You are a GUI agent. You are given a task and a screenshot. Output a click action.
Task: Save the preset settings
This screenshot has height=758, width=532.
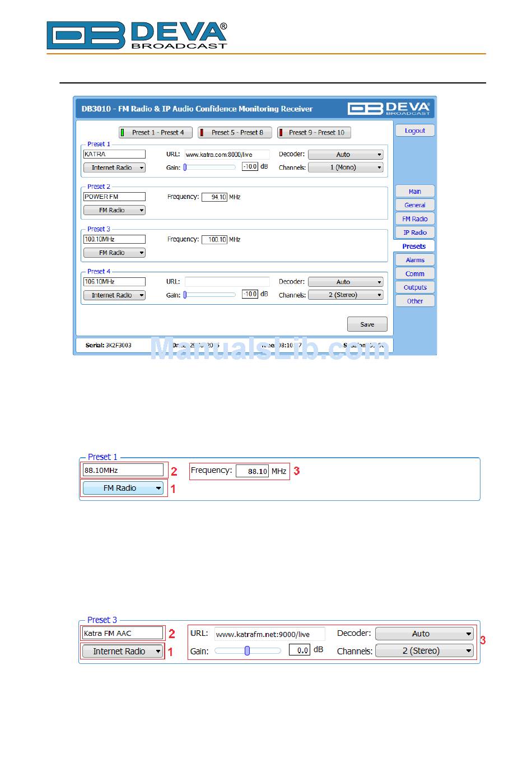click(x=367, y=324)
